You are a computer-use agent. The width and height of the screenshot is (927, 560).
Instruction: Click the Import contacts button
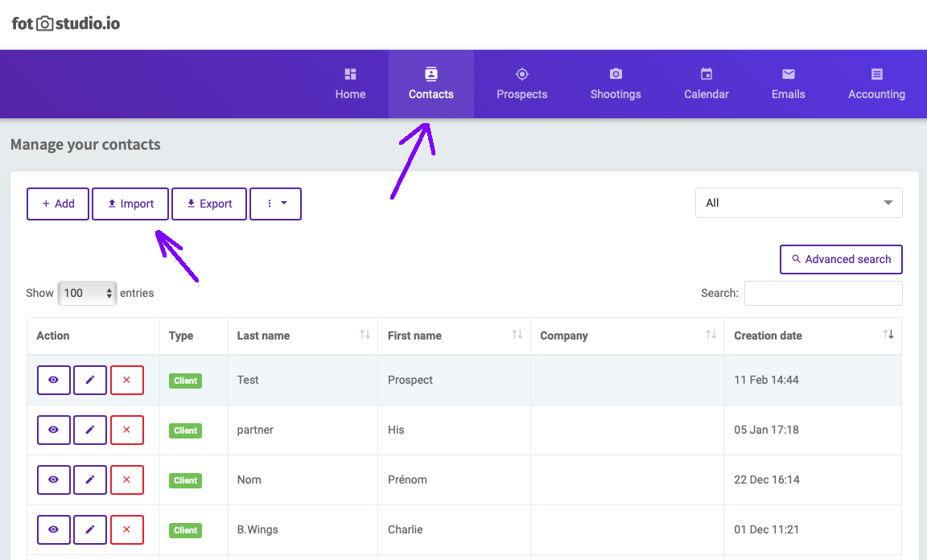(x=130, y=204)
